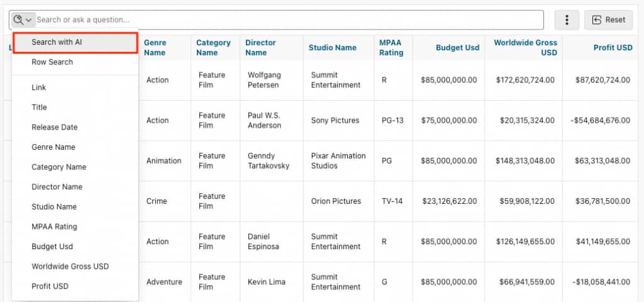
Task: Select Link column in search menu
Action: tap(39, 87)
